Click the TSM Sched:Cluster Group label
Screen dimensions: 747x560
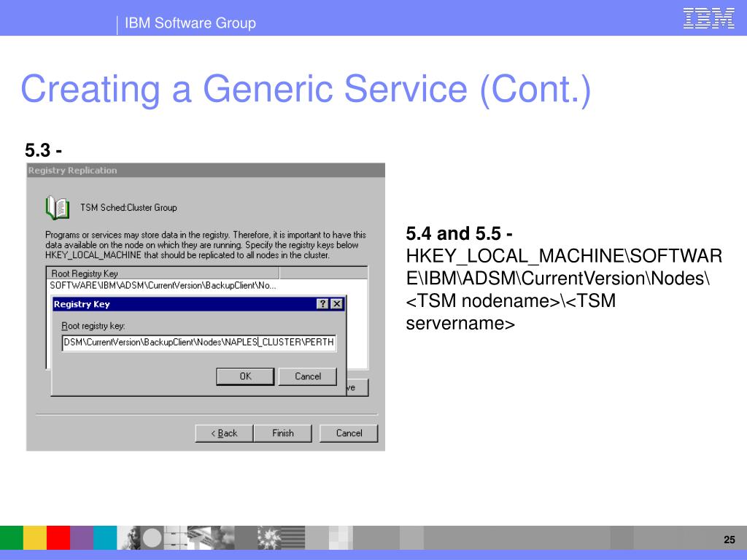(128, 208)
